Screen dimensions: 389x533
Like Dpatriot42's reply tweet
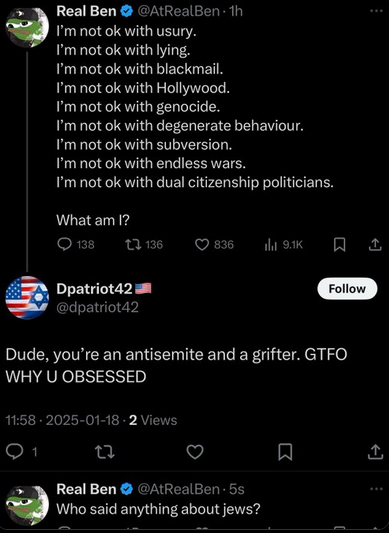(195, 452)
